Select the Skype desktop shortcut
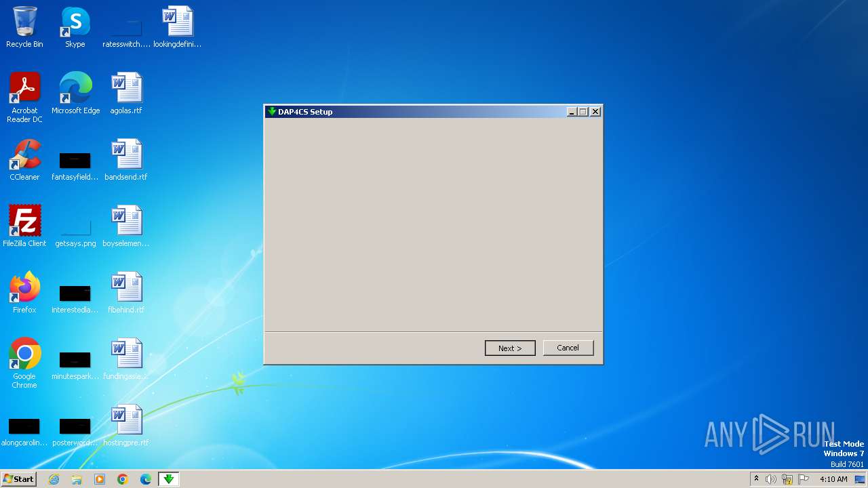The width and height of the screenshot is (868, 488). [75, 27]
